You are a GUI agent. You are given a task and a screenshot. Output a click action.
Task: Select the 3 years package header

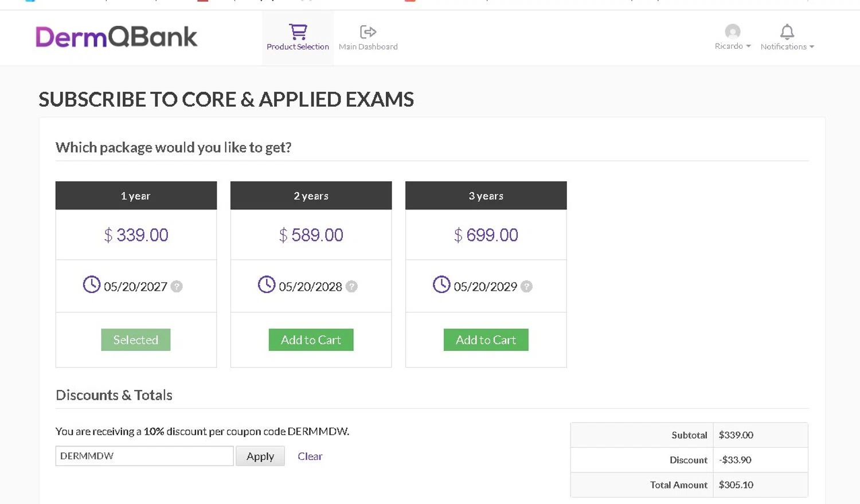point(486,196)
